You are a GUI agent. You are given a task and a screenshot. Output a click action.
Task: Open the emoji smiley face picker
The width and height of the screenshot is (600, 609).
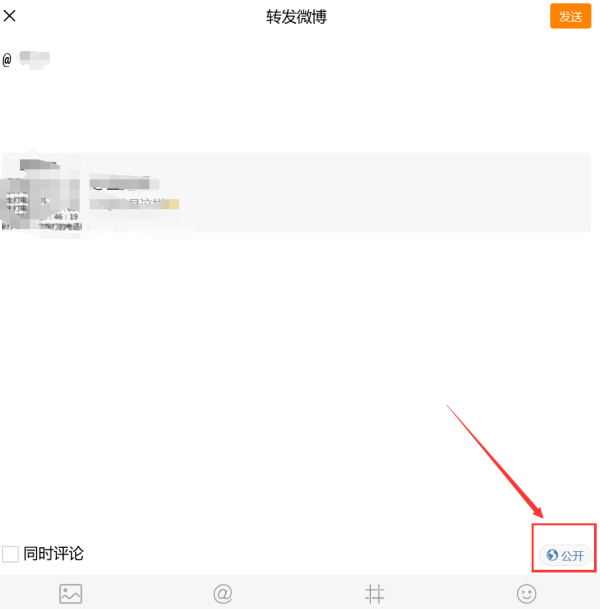click(526, 594)
